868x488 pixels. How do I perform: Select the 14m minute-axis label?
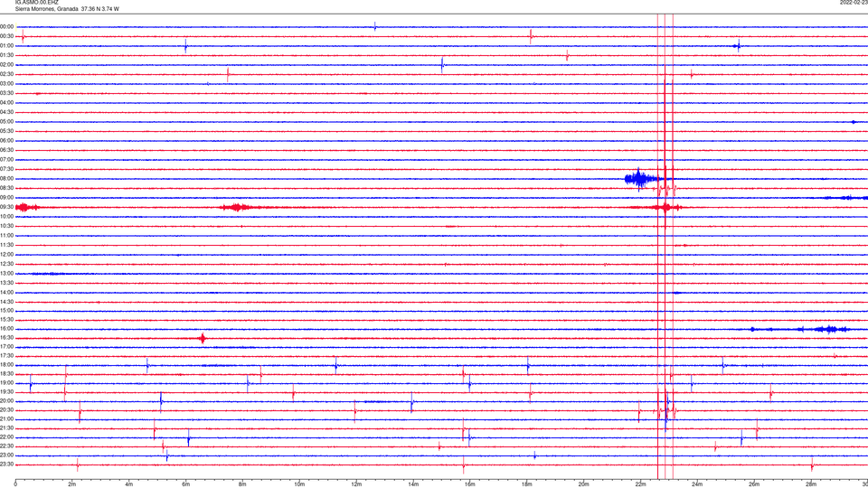coord(413,484)
